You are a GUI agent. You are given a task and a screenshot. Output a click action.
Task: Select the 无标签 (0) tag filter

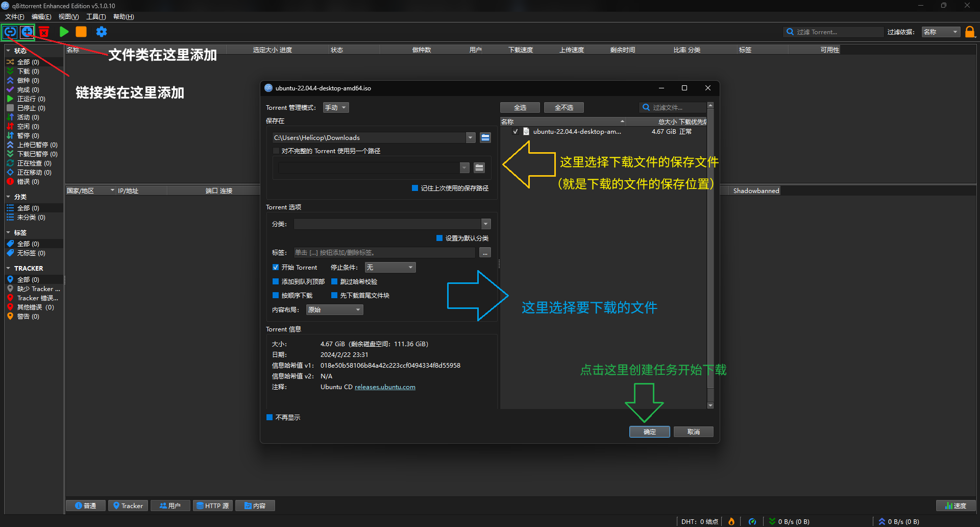pyautogui.click(x=34, y=253)
